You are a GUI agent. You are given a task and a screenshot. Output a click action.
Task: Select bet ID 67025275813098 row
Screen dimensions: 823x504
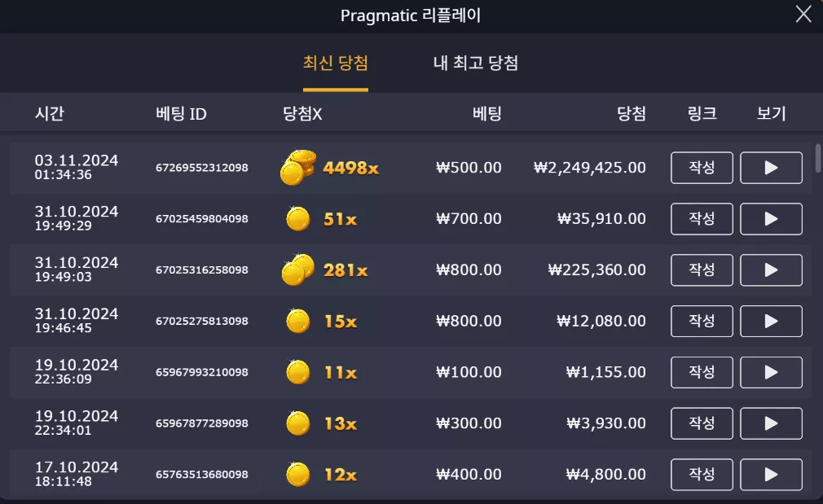[x=410, y=321]
